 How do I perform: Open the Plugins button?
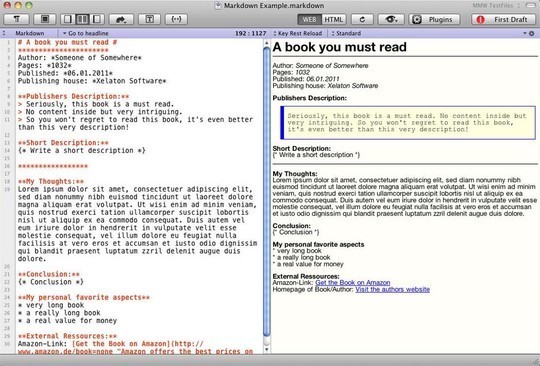[435, 20]
